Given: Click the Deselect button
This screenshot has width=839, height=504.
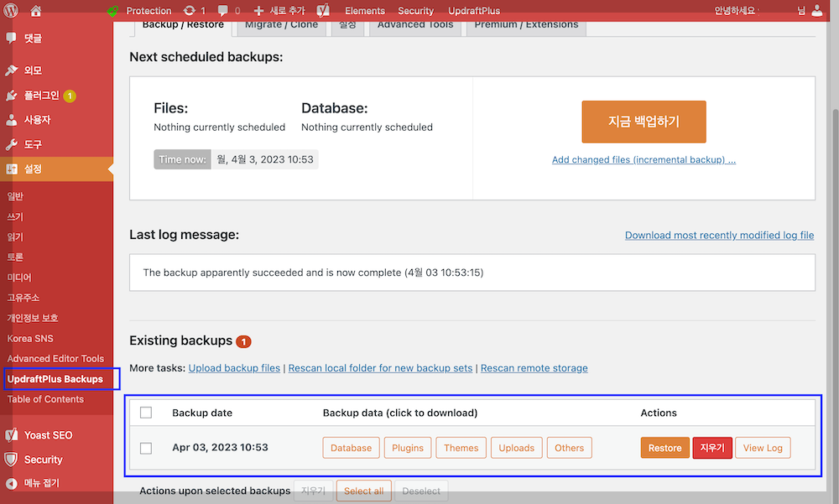Looking at the screenshot, I should point(421,491).
